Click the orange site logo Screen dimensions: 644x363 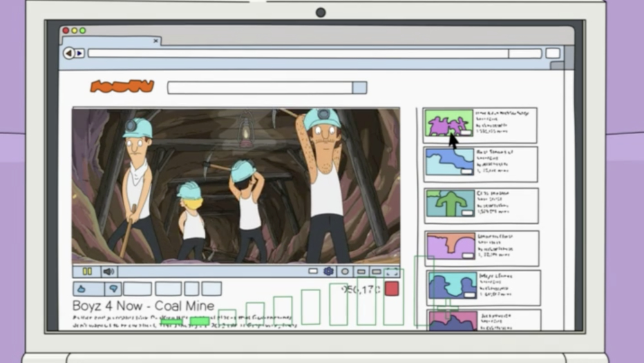point(122,86)
